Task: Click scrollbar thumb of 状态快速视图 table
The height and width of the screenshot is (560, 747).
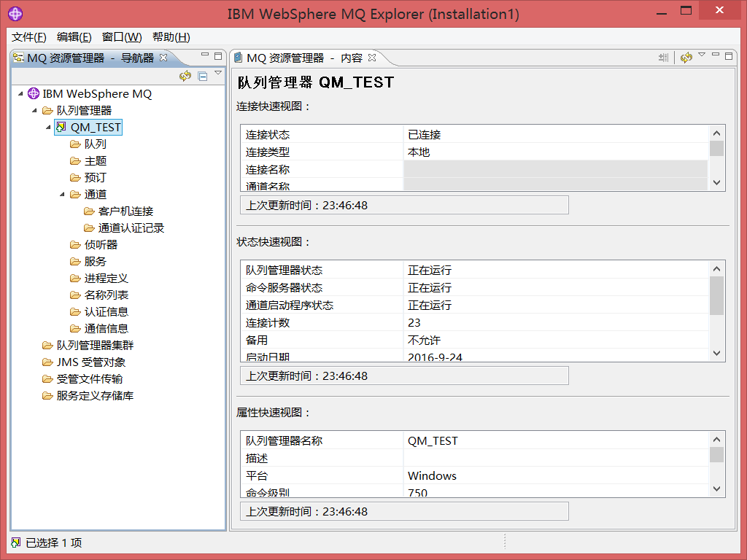Action: click(716, 296)
